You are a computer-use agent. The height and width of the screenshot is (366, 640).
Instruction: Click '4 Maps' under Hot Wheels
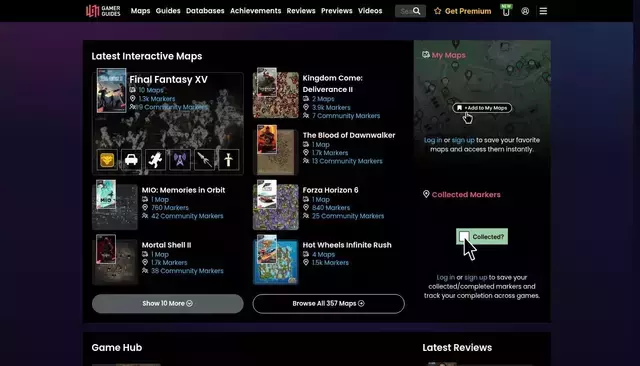(323, 254)
